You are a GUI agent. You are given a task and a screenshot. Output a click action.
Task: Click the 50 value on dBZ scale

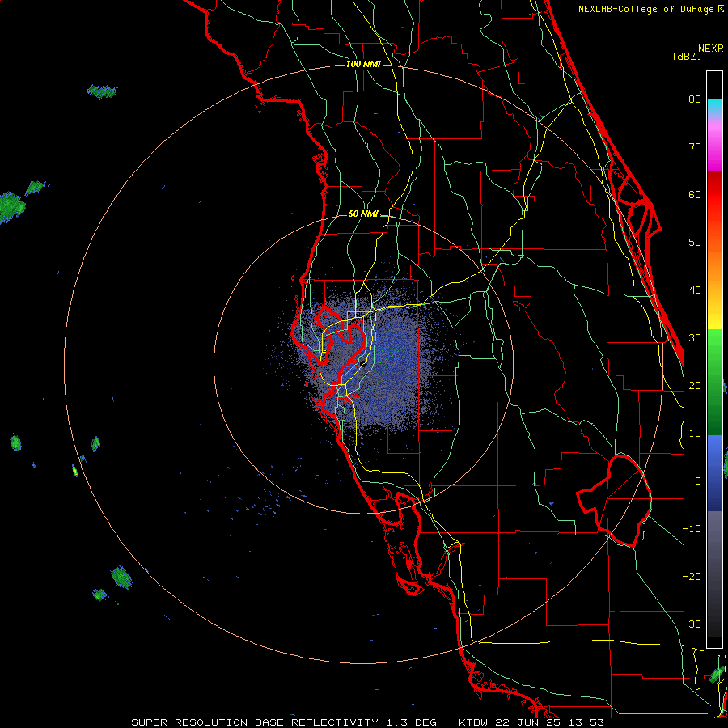695,243
